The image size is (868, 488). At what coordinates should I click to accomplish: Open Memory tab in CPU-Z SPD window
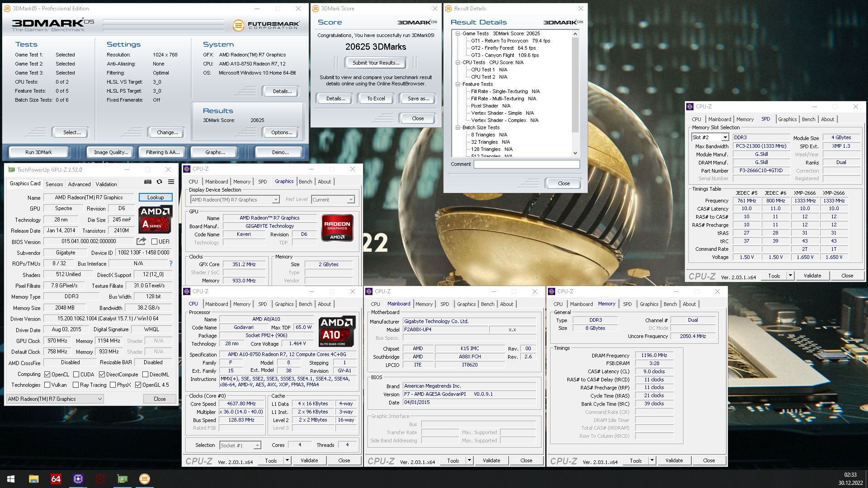point(745,119)
